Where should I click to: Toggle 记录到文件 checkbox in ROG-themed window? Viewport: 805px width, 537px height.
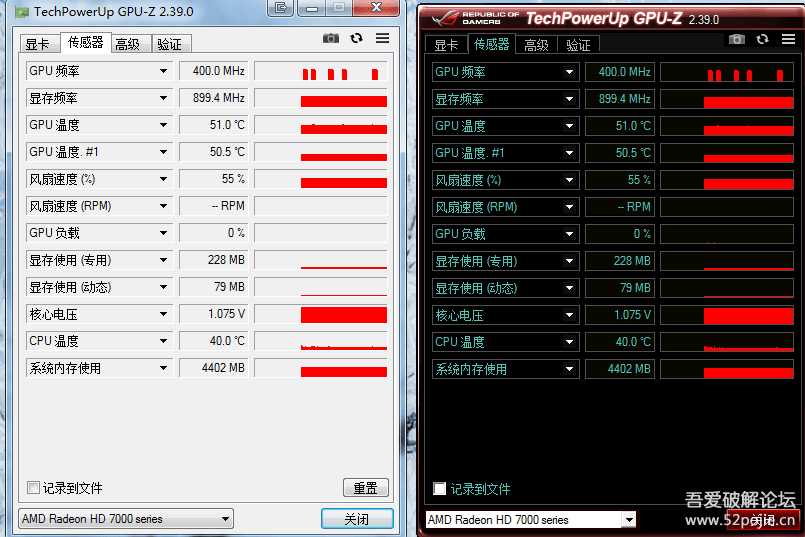tap(439, 488)
